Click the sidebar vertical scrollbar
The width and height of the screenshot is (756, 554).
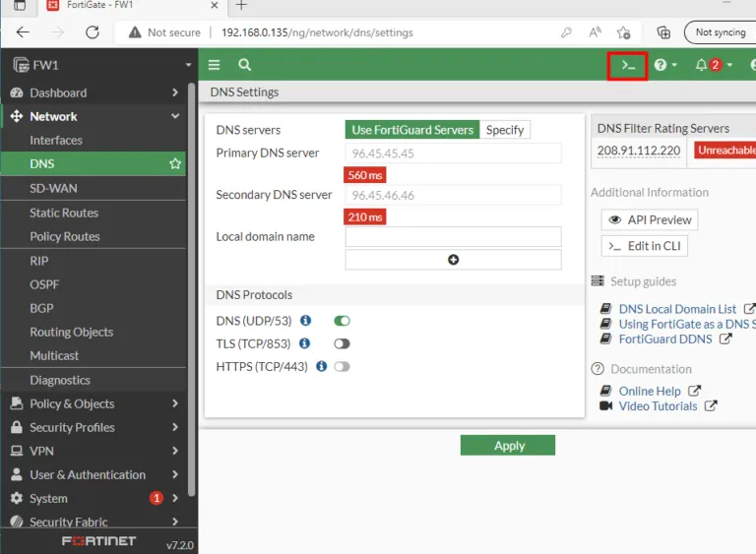191,289
